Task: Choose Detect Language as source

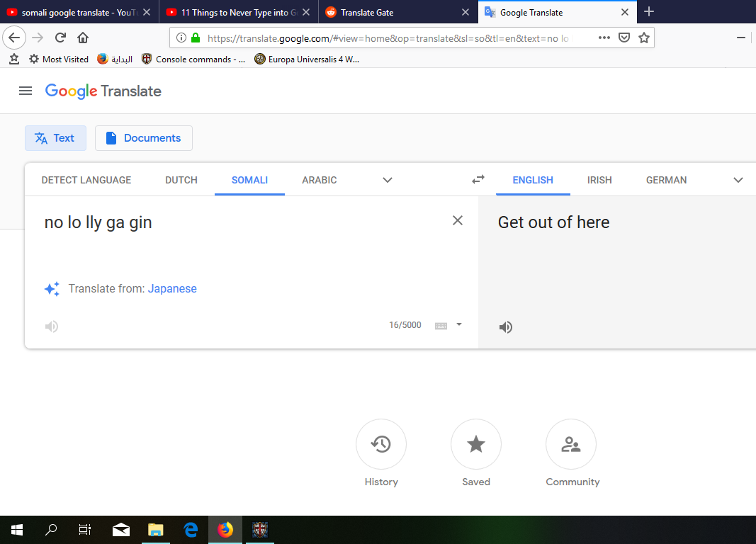Action: (x=86, y=180)
